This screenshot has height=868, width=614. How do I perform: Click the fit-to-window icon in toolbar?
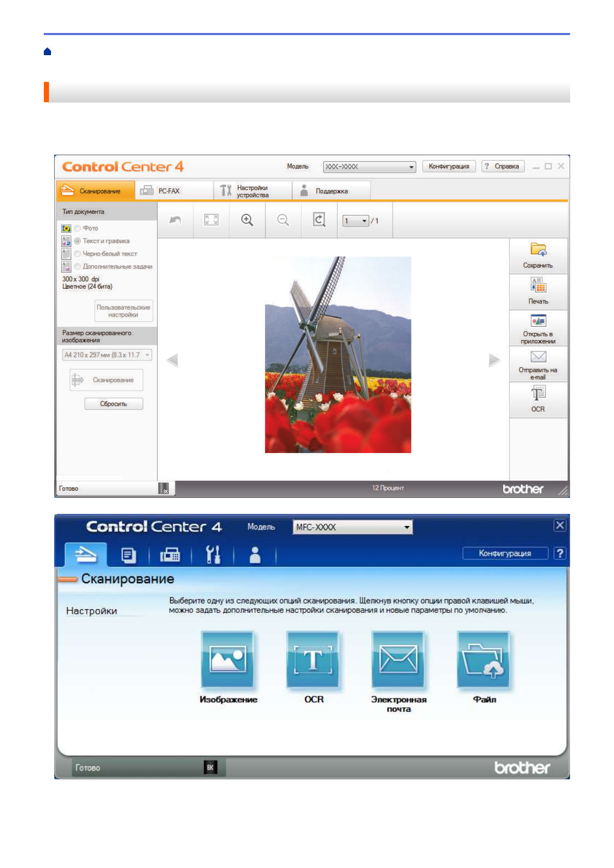(211, 220)
